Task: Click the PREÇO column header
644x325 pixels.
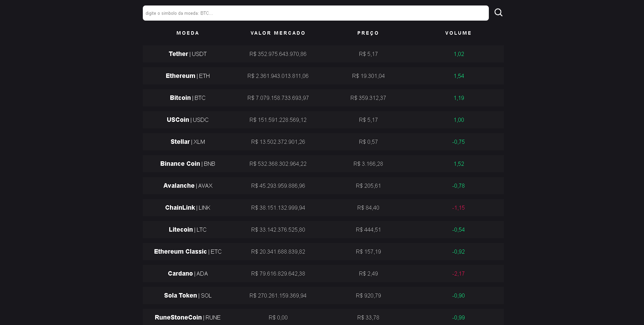Action: click(x=368, y=33)
